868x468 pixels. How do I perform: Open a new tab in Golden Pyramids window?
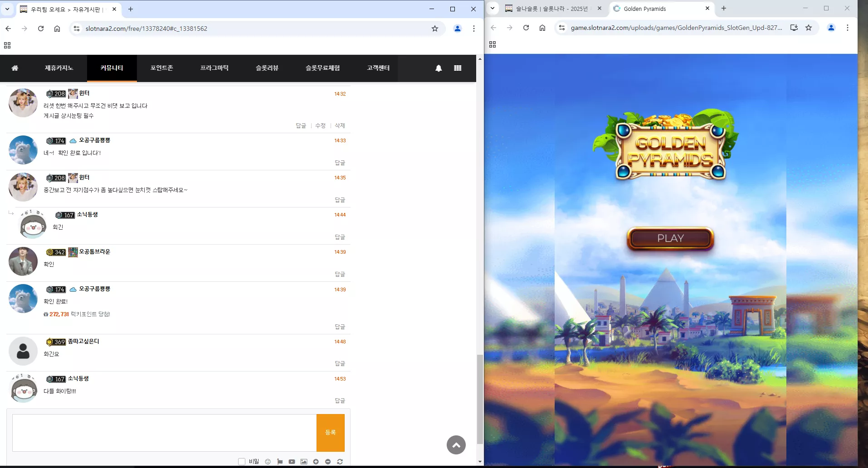724,8
